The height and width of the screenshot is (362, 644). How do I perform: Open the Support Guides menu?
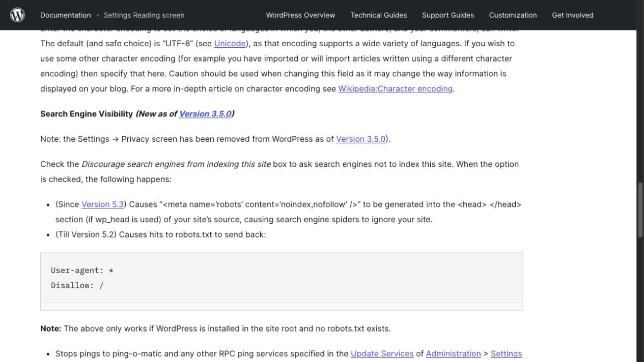coord(448,15)
